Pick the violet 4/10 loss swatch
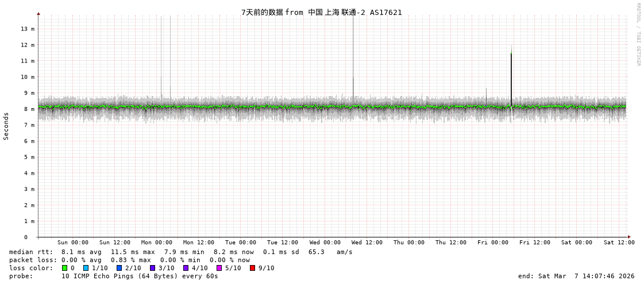 click(186, 268)
